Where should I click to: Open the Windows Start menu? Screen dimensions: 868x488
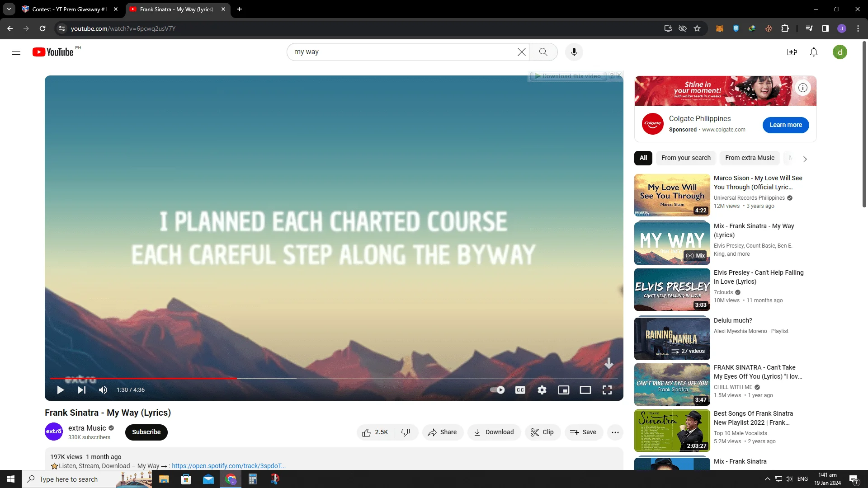[11, 479]
